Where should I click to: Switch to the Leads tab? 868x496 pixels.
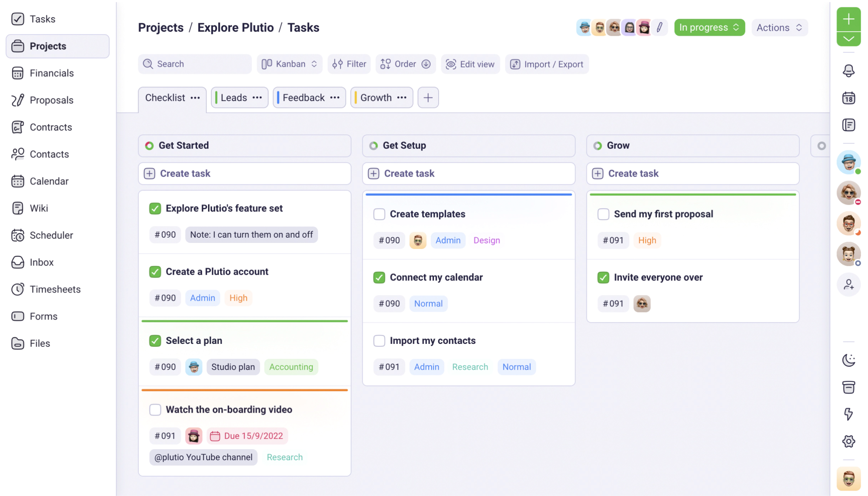[x=234, y=98]
